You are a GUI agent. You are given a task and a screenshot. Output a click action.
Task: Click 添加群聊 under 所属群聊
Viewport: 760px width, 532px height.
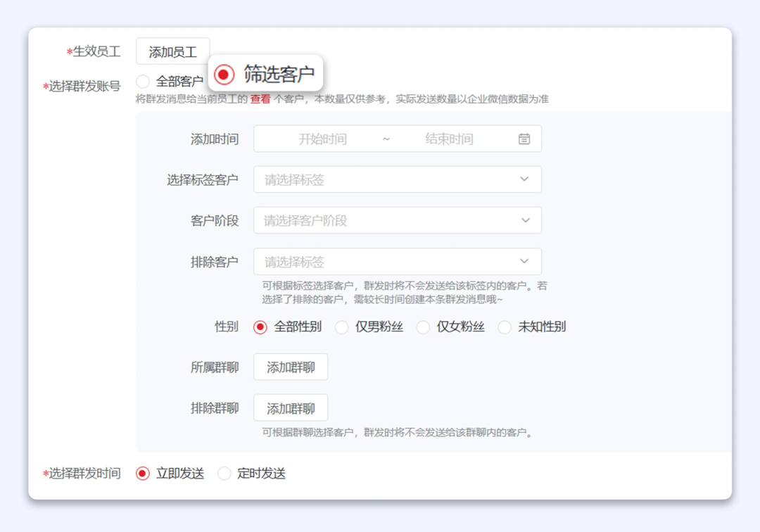click(x=291, y=367)
